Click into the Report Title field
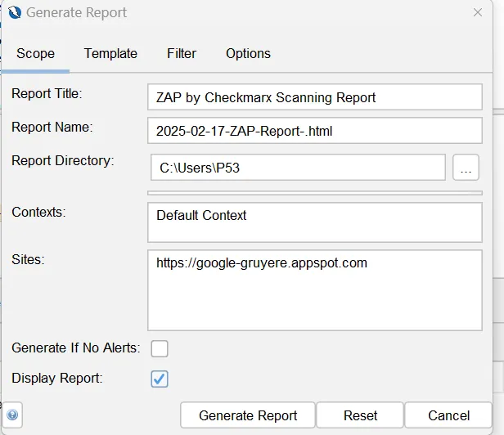Image resolution: width=504 pixels, height=435 pixels. [x=315, y=97]
